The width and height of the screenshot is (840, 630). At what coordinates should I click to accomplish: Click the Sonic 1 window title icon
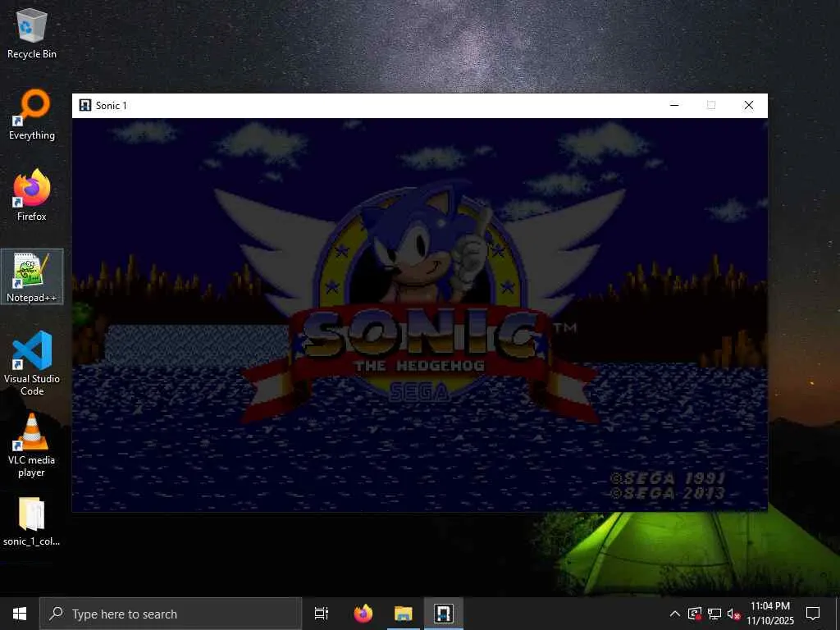tap(84, 105)
